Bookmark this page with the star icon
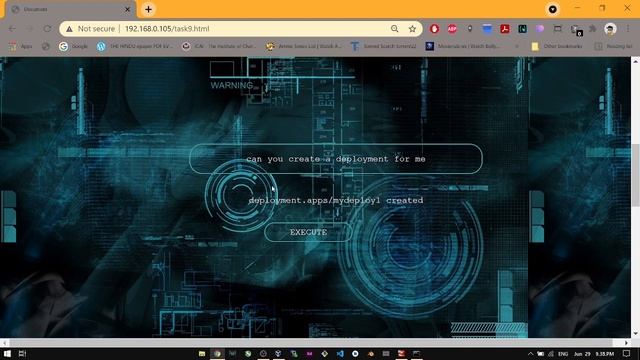Viewport: 640px width, 360px height. coord(412,29)
